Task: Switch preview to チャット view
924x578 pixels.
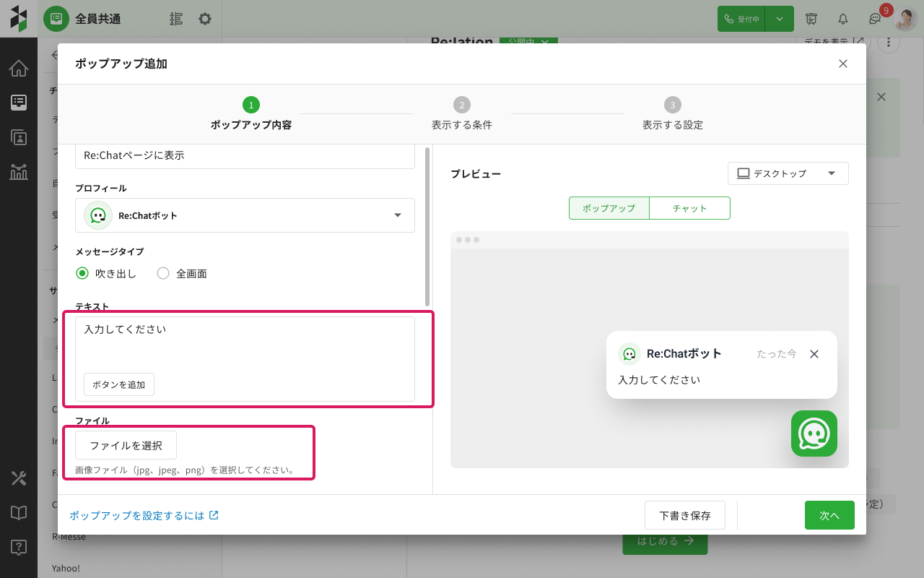Action: click(x=689, y=208)
